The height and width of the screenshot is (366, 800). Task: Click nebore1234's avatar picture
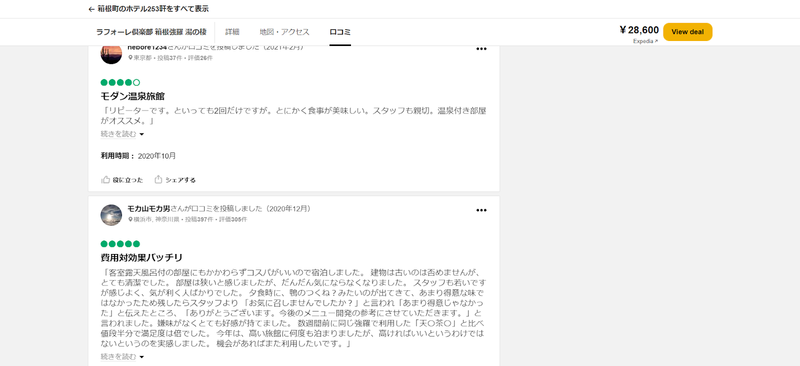click(111, 54)
